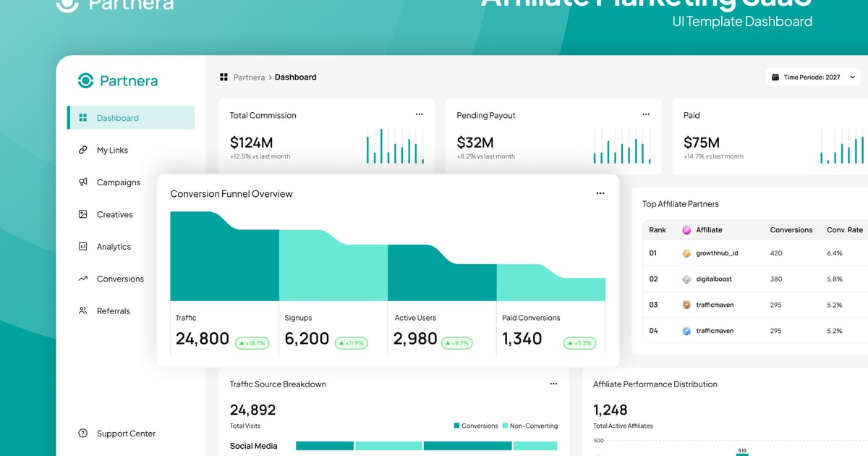Click the My Links chain icon

coord(82,150)
